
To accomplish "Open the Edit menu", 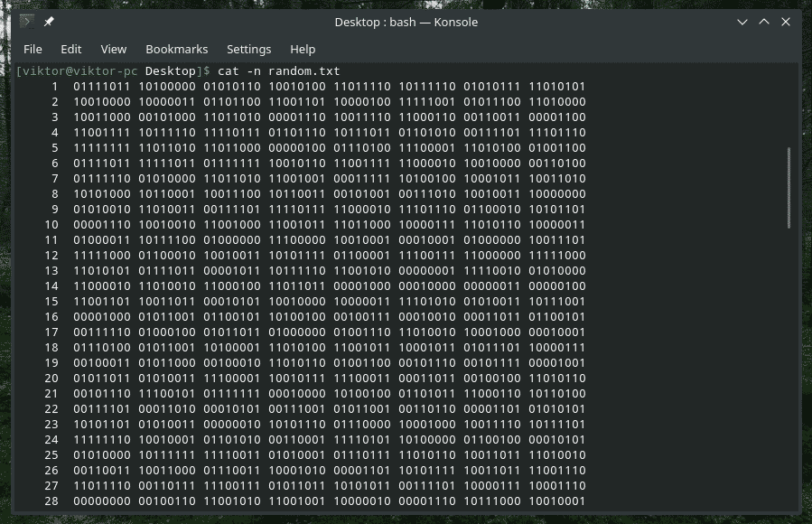I will pos(71,49).
